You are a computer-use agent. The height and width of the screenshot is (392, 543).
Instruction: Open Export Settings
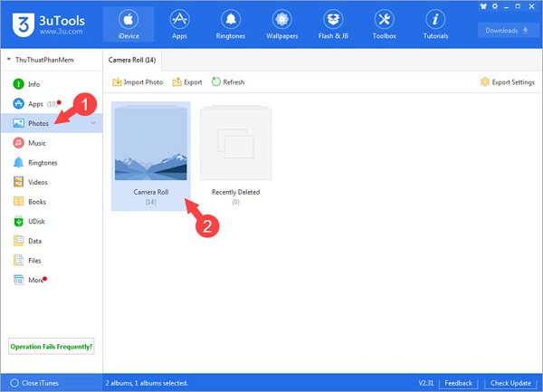coord(507,82)
